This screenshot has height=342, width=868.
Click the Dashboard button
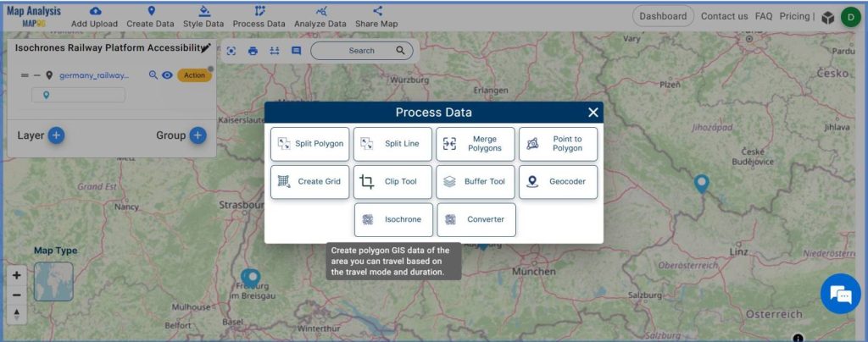pyautogui.click(x=663, y=16)
